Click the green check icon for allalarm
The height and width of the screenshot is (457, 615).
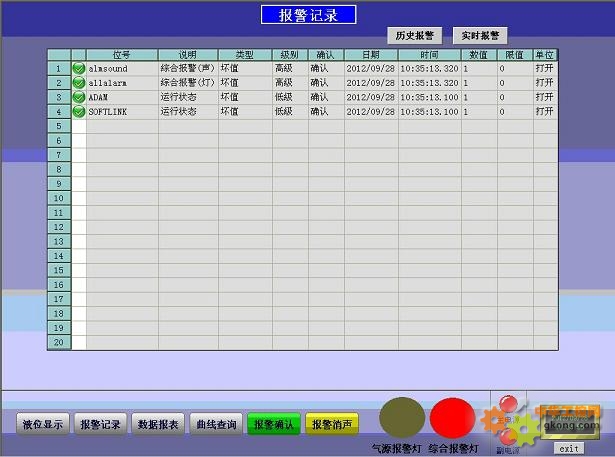coord(79,83)
